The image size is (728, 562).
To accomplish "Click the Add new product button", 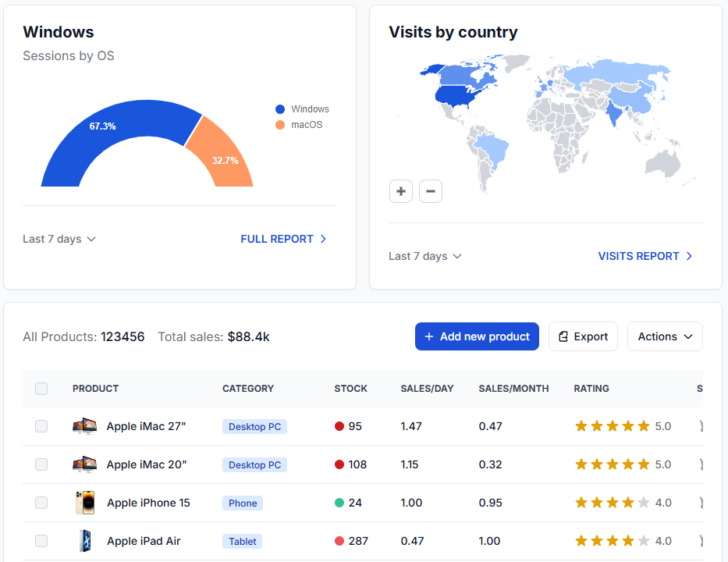I will tap(477, 336).
